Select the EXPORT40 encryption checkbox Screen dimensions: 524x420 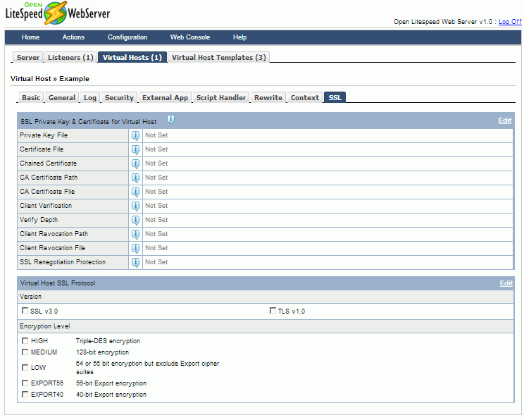[x=25, y=395]
